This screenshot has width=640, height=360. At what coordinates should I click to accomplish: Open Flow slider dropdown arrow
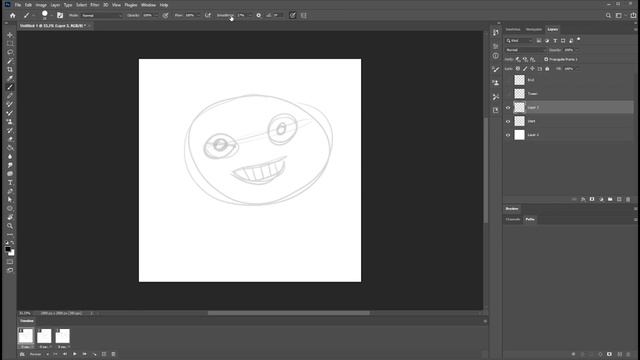coord(198,16)
